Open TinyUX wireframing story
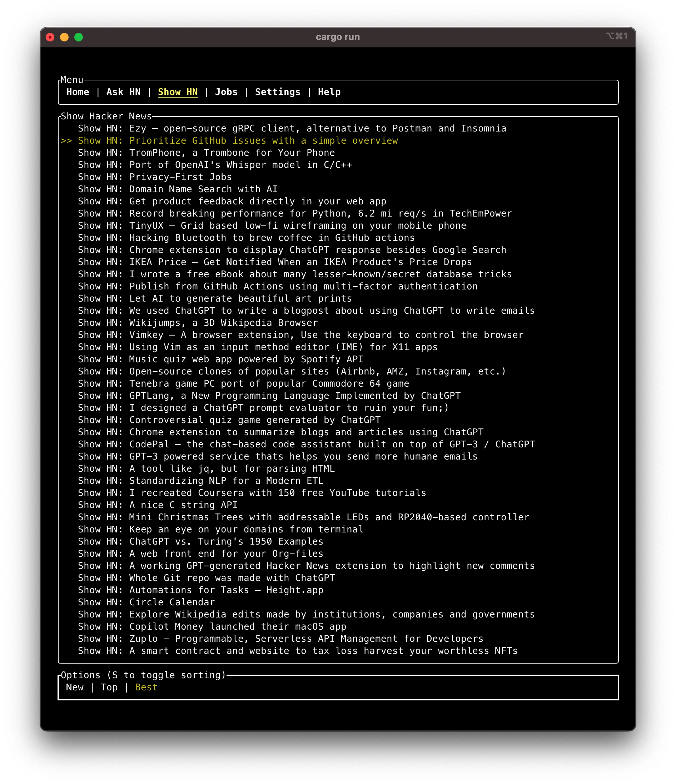Screen dimensions: 676x784 [272, 225]
